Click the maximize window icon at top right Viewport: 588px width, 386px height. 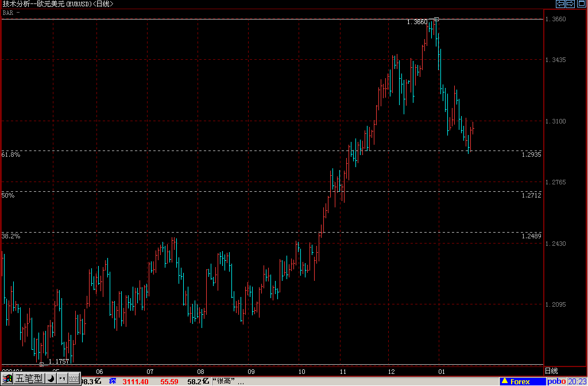(582, 4)
